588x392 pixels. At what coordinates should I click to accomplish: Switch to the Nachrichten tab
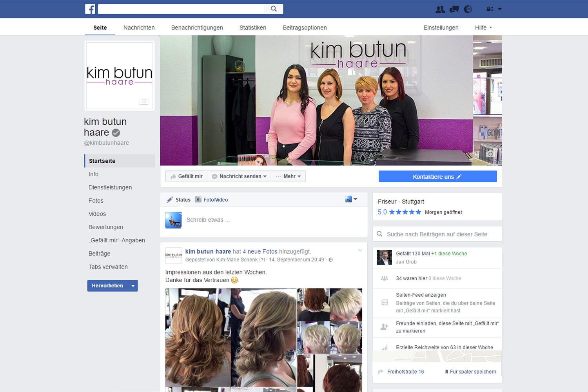tap(139, 27)
